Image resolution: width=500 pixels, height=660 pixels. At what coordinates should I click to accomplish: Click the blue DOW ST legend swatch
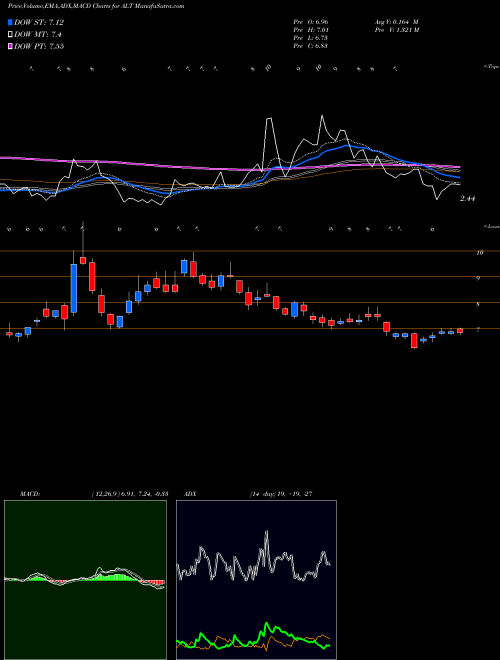(10, 22)
